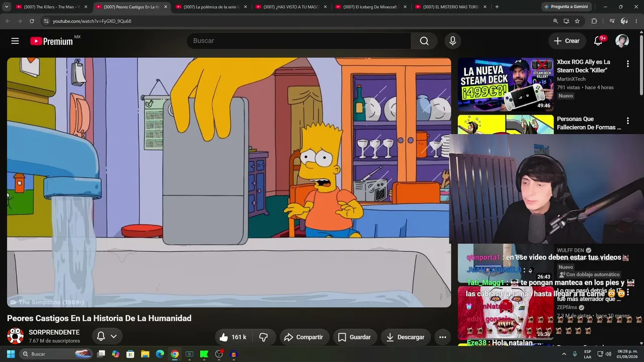Screen dimensions: 644x362
Task: Click the Descargar button
Action: point(406,337)
